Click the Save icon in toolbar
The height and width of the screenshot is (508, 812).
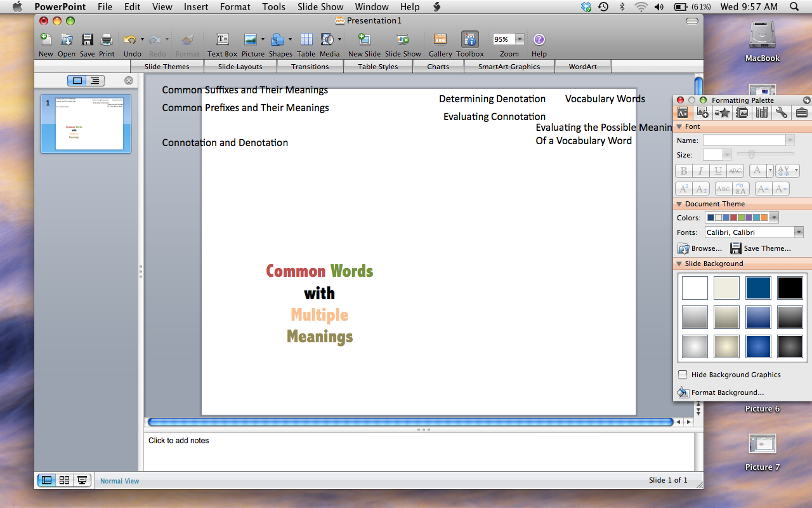tap(87, 40)
